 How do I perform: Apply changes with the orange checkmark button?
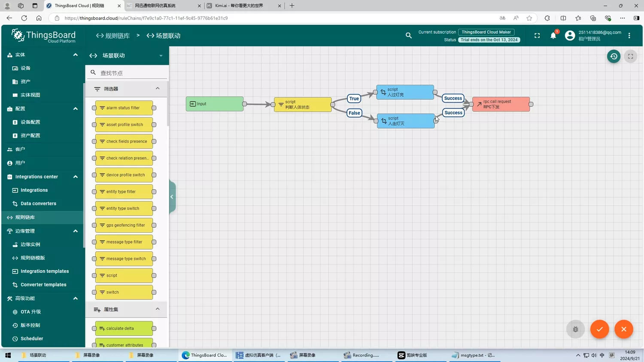(x=599, y=329)
